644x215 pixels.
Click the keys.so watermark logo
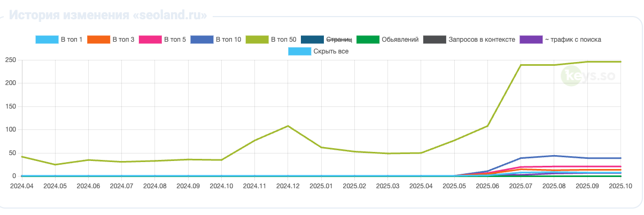pos(588,76)
